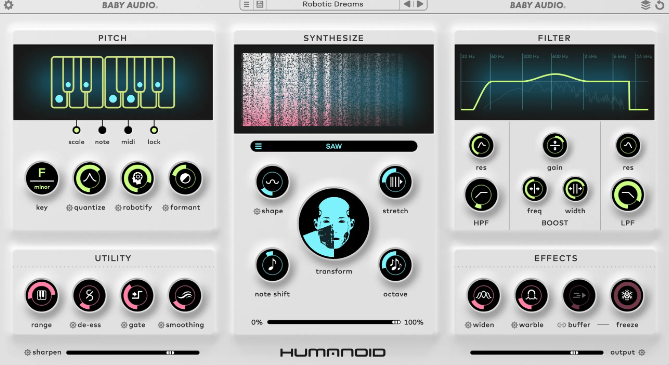Click the boost freq knob
Image resolution: width=669 pixels, height=365 pixels.
click(534, 189)
